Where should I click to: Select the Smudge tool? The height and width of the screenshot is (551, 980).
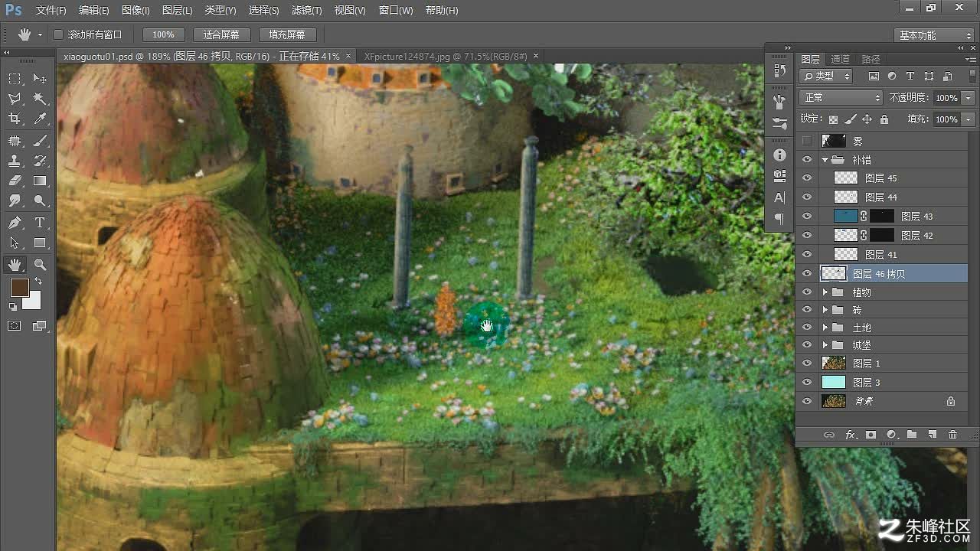point(15,201)
